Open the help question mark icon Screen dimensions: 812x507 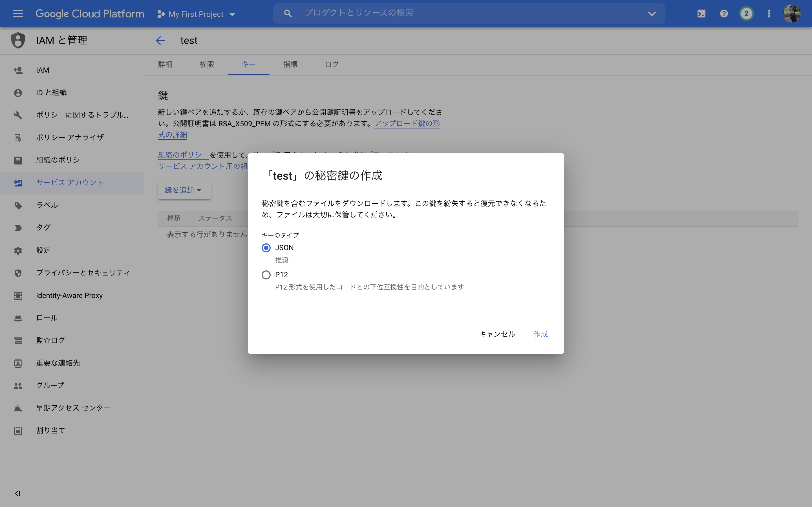724,14
